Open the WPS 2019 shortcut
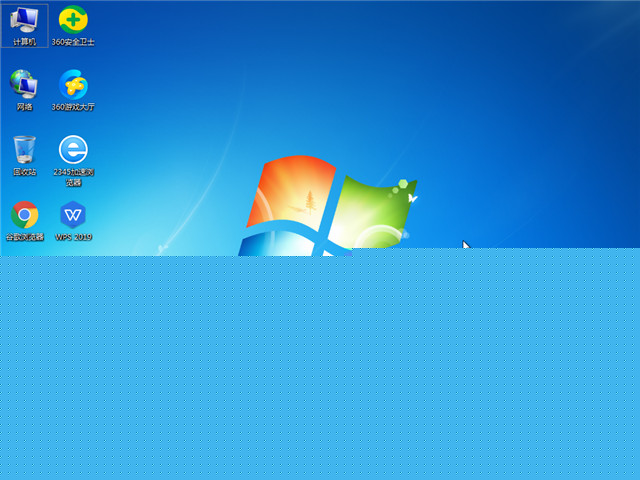This screenshot has height=480, width=640. [73, 220]
